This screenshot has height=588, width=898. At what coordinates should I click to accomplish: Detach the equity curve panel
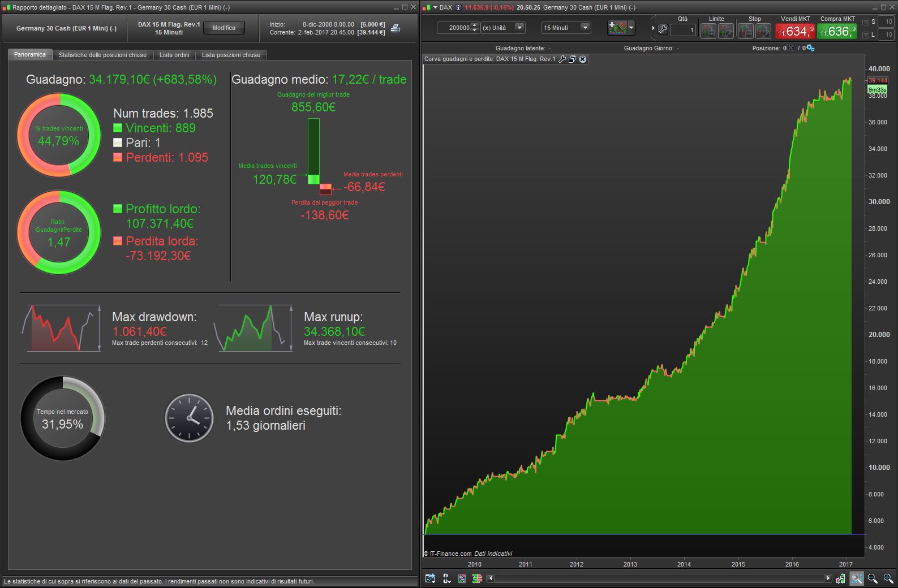click(x=572, y=59)
